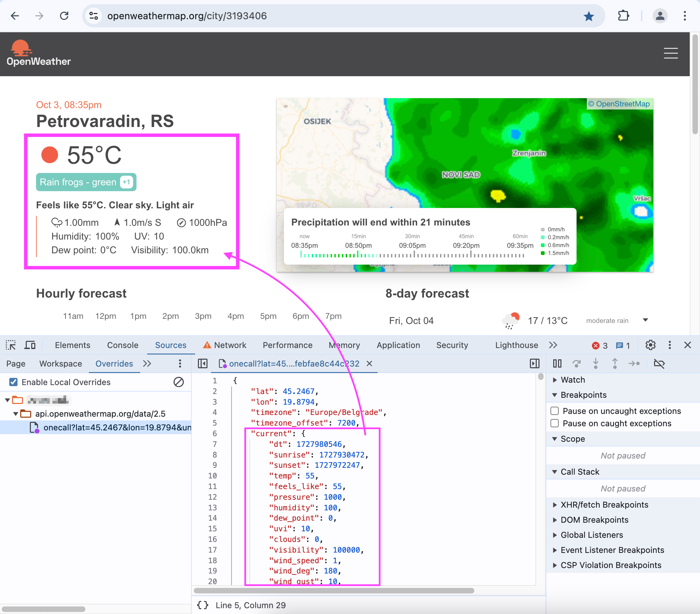The height and width of the screenshot is (614, 700).
Task: Click the OpenWeather logo
Action: 38,53
